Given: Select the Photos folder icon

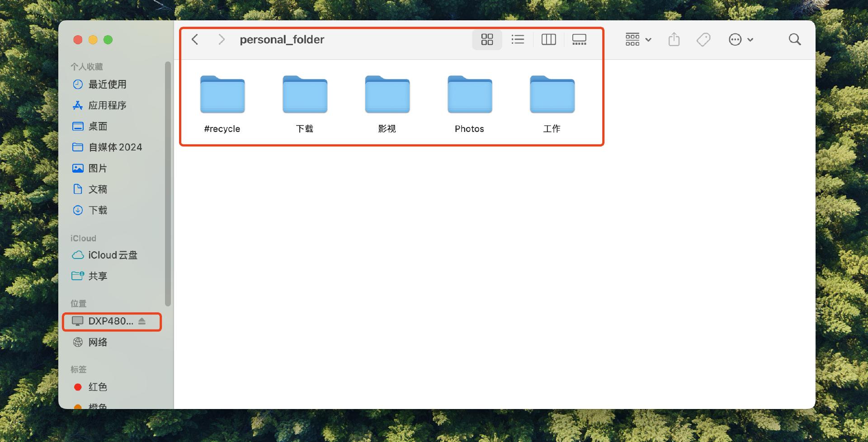Looking at the screenshot, I should tap(470, 94).
